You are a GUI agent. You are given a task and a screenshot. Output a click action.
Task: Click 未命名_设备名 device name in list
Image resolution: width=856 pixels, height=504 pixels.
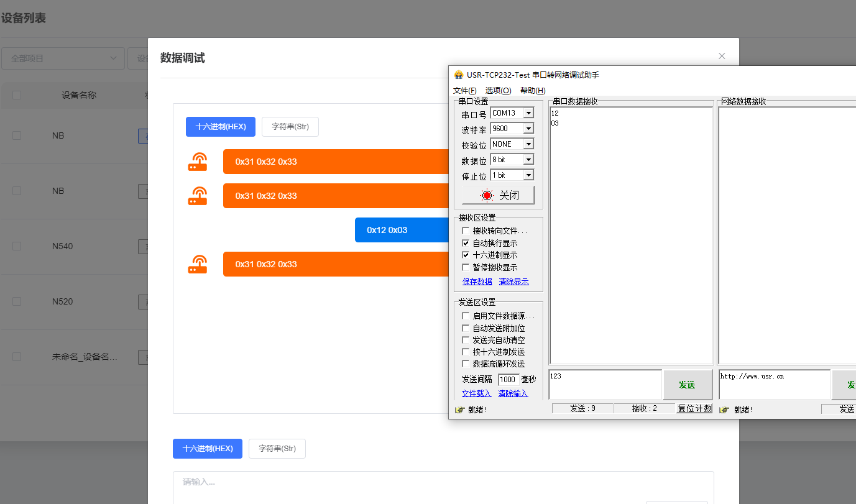(x=85, y=357)
